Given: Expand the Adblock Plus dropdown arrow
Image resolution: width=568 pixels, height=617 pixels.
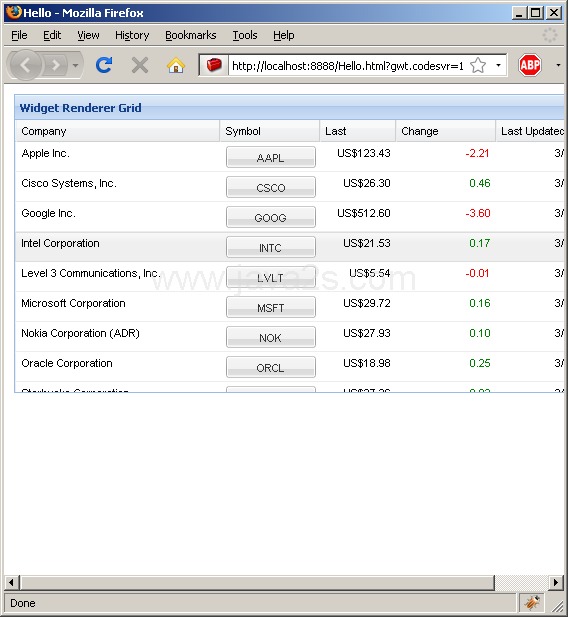Looking at the screenshot, I should click(558, 65).
